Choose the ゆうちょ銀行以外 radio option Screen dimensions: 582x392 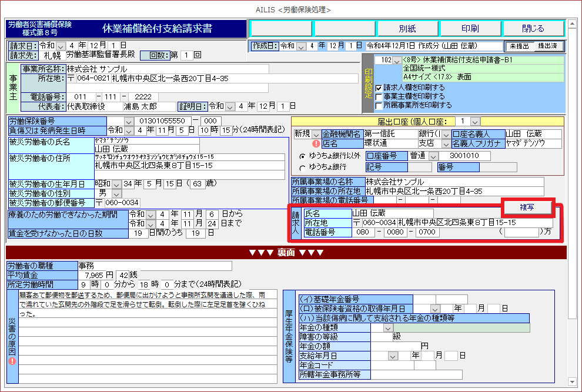(302, 156)
